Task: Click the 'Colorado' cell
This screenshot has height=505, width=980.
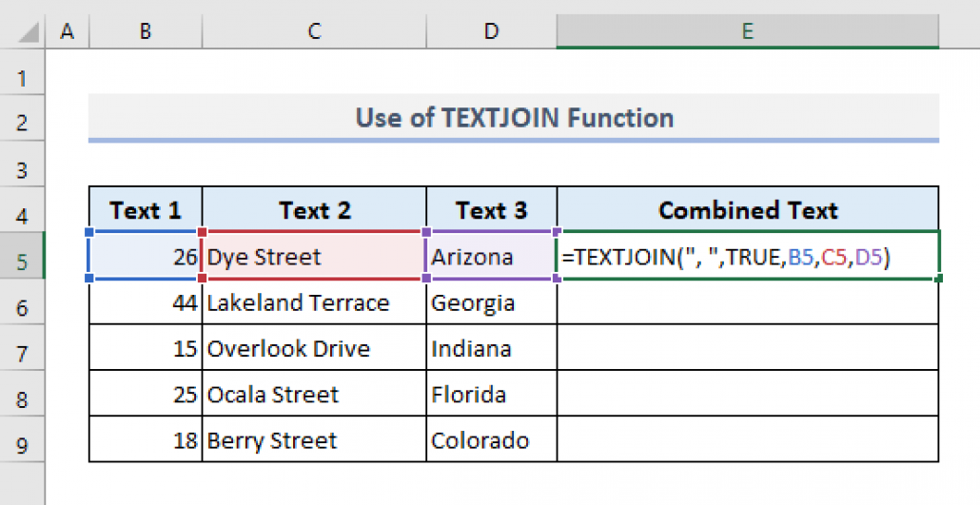Action: coord(492,440)
